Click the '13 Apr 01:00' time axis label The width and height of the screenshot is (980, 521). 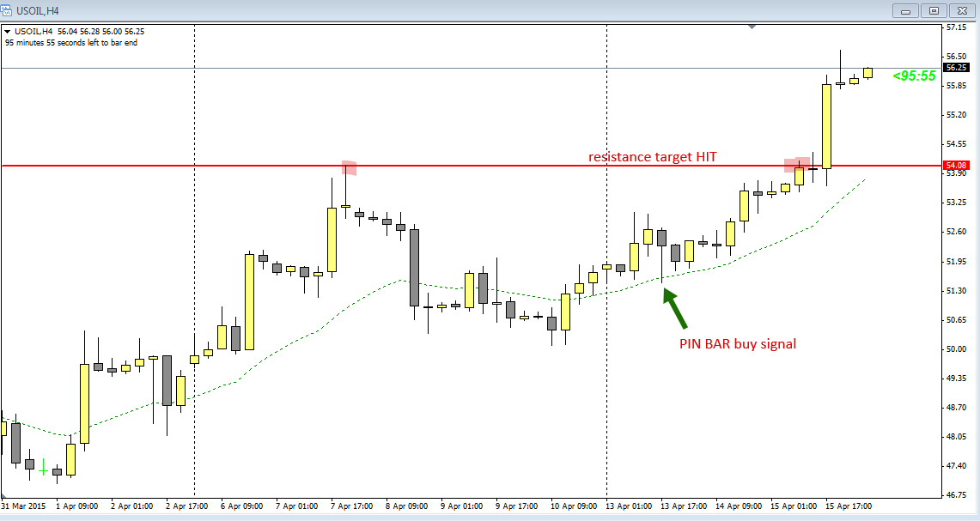[629, 506]
